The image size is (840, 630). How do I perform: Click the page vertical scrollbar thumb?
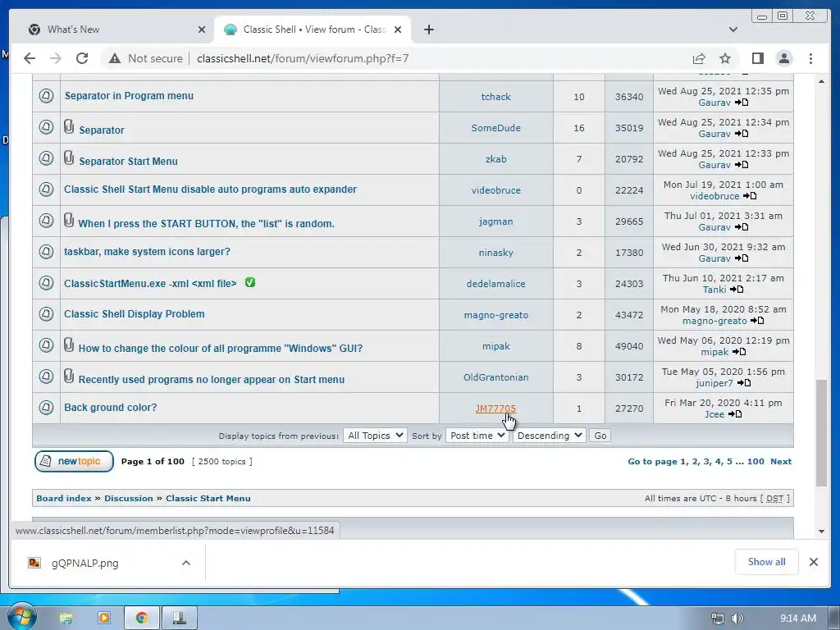(x=821, y=432)
